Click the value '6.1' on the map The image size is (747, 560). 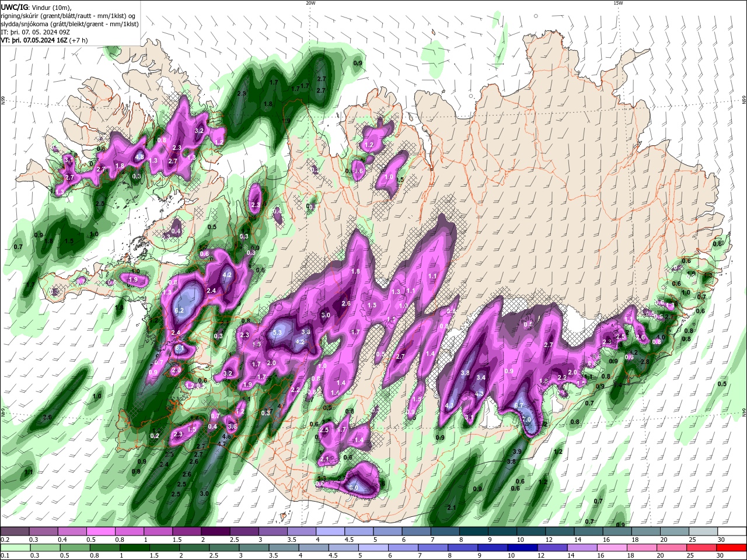pos(180,349)
